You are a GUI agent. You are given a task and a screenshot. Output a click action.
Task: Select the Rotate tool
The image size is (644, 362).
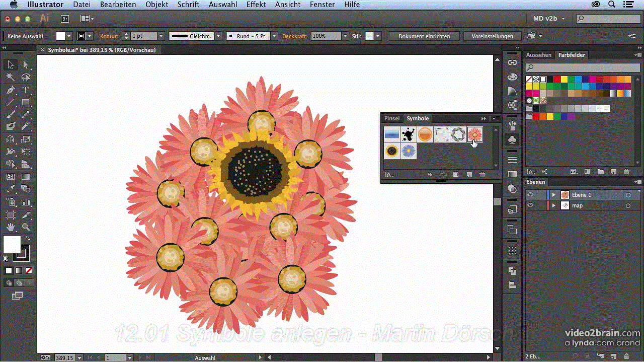[11, 139]
